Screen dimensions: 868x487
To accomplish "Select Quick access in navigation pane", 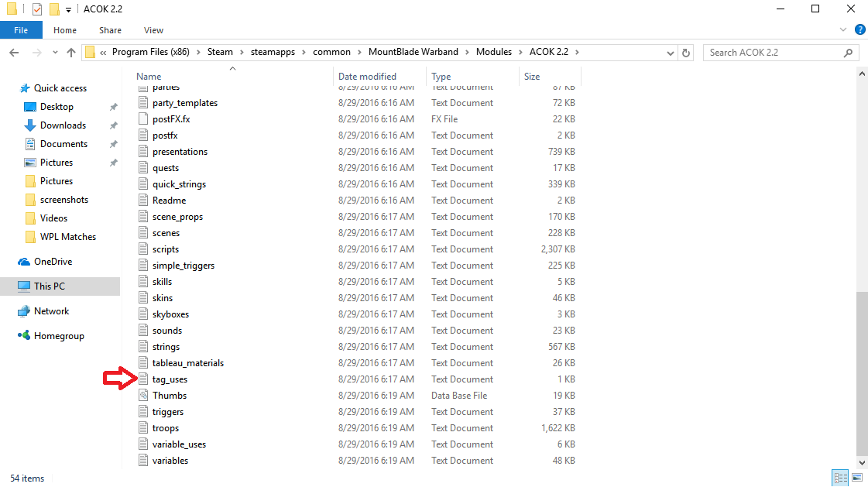I will (60, 88).
